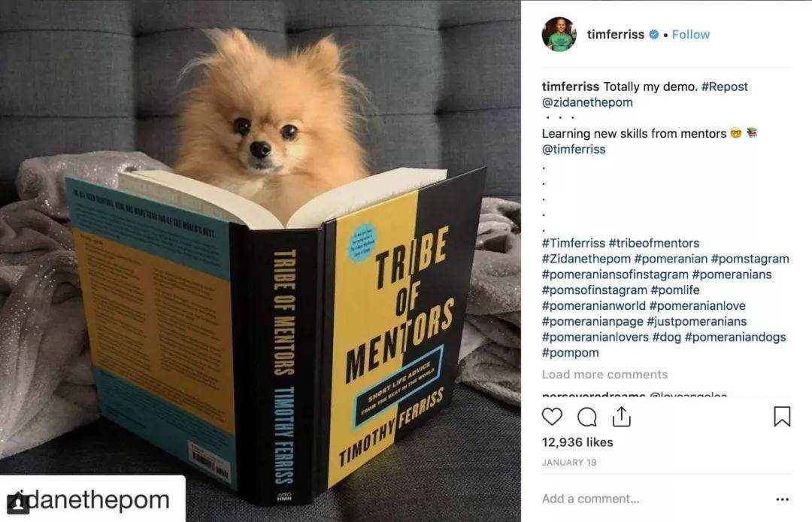Open timferriss profile picture avatar
The image size is (812, 522).
(559, 35)
